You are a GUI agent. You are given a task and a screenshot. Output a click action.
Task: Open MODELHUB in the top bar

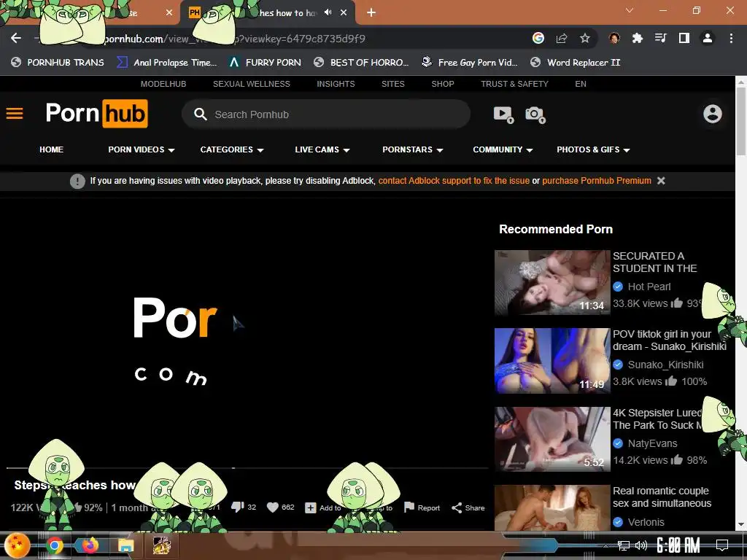[x=163, y=84]
